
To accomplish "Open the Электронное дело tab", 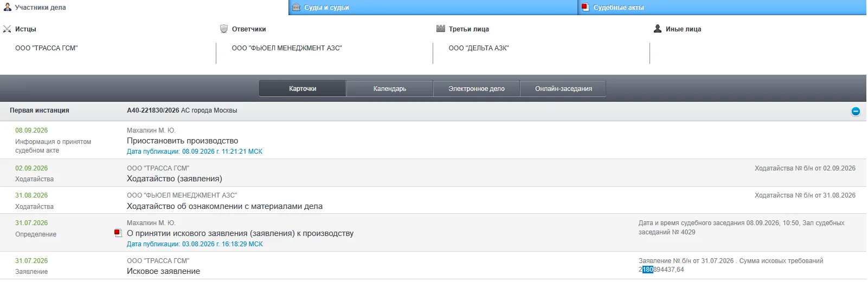I will (x=477, y=89).
